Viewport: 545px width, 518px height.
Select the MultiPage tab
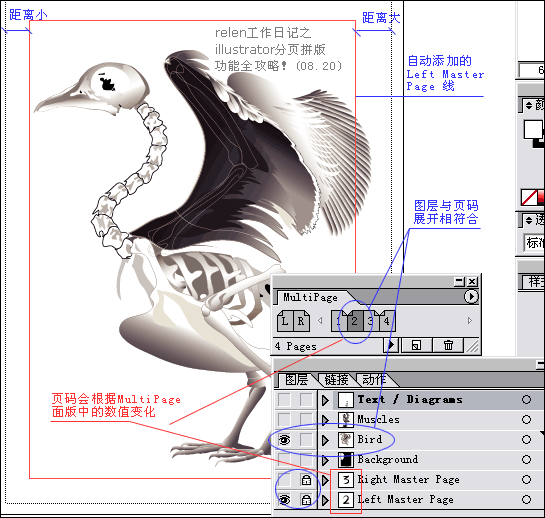(x=310, y=297)
